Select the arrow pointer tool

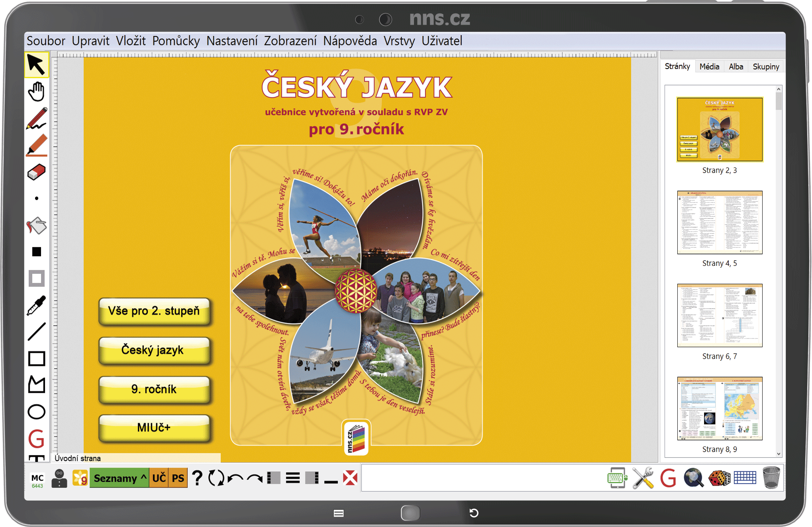click(x=36, y=65)
